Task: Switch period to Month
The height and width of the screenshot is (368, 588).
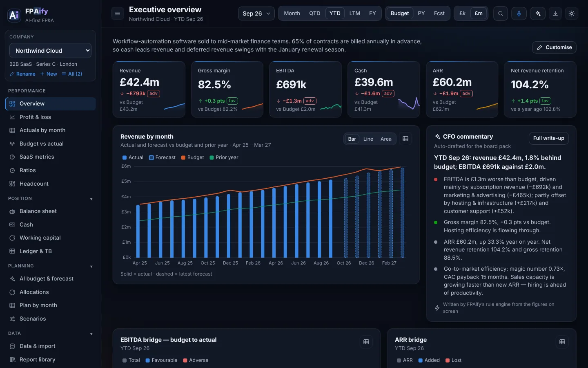Action: (292, 13)
